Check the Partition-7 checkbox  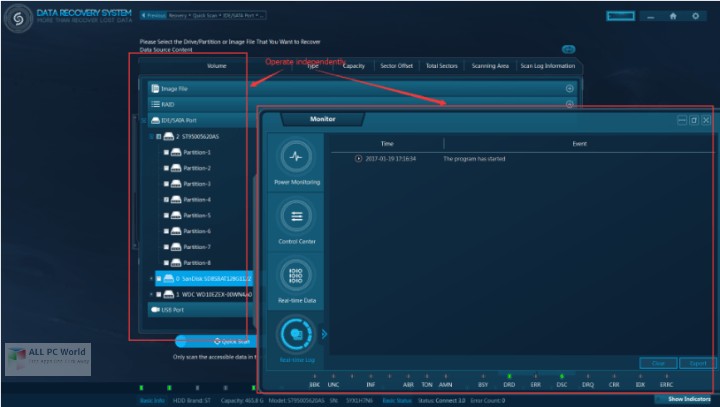tap(166, 247)
